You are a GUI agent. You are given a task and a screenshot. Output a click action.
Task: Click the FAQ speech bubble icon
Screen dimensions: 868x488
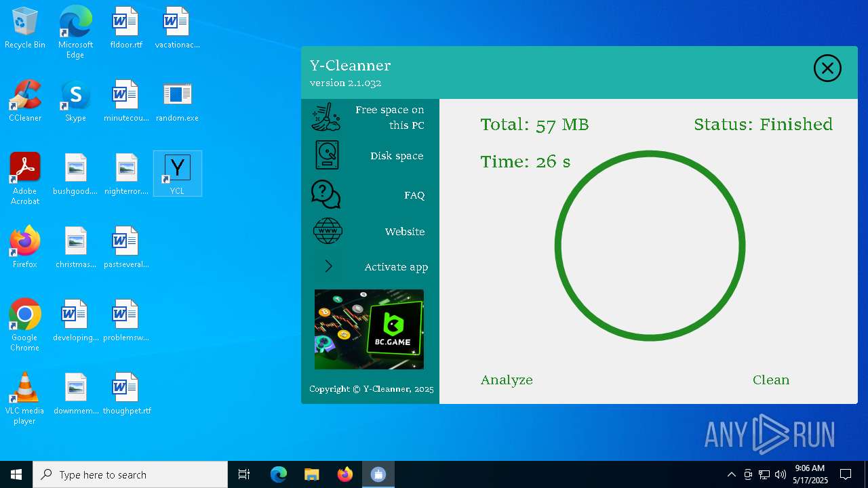(326, 195)
